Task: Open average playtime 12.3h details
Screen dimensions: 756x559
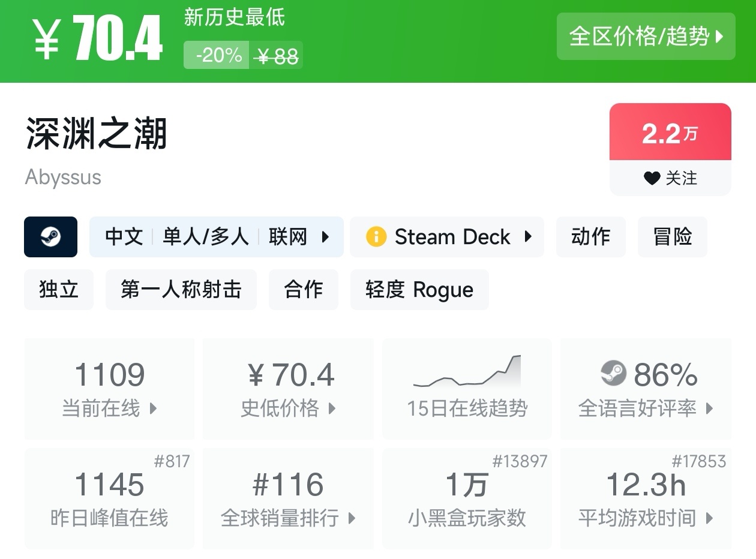Action: pyautogui.click(x=646, y=498)
